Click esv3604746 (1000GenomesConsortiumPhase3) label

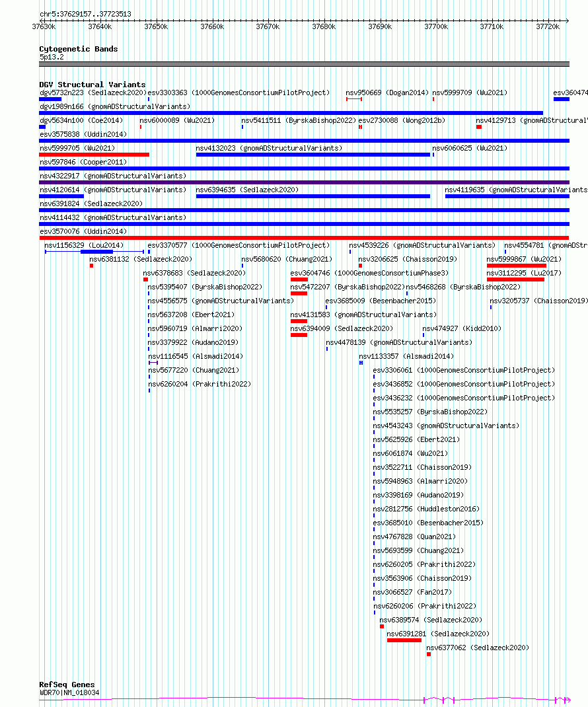click(369, 274)
